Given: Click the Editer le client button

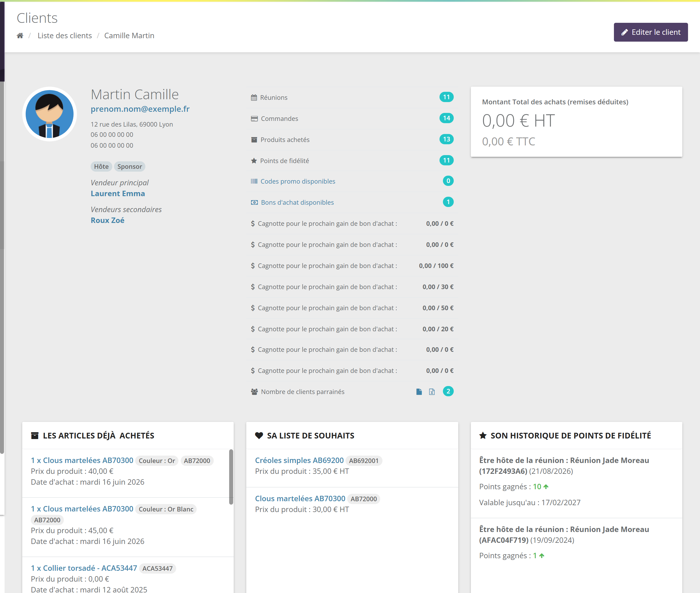Looking at the screenshot, I should tap(651, 32).
